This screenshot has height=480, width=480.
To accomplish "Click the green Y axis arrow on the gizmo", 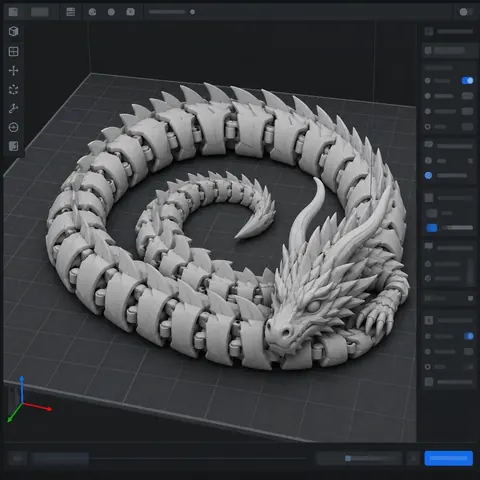I will point(14,413).
